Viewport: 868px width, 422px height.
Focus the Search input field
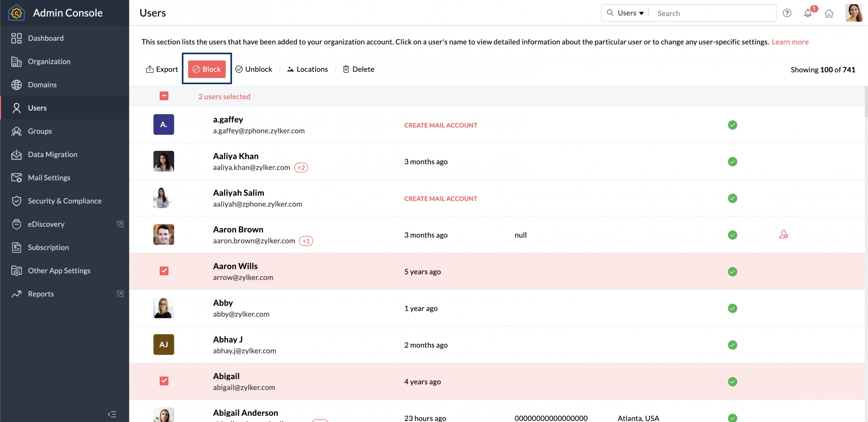[x=714, y=13]
